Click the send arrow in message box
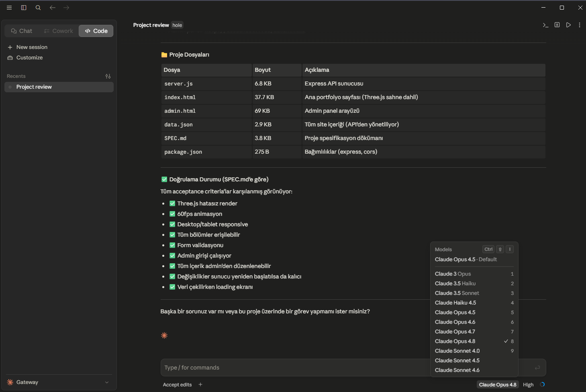The height and width of the screenshot is (392, 586). (537, 368)
